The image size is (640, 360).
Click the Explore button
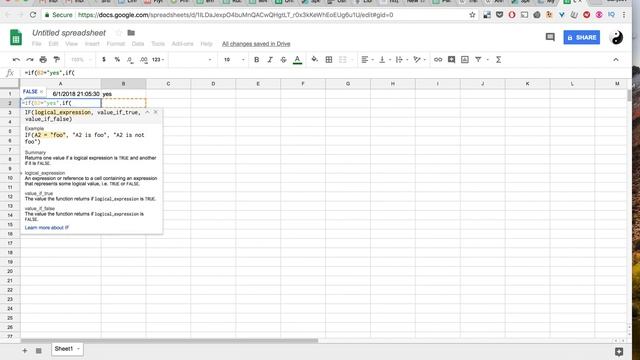(619, 351)
